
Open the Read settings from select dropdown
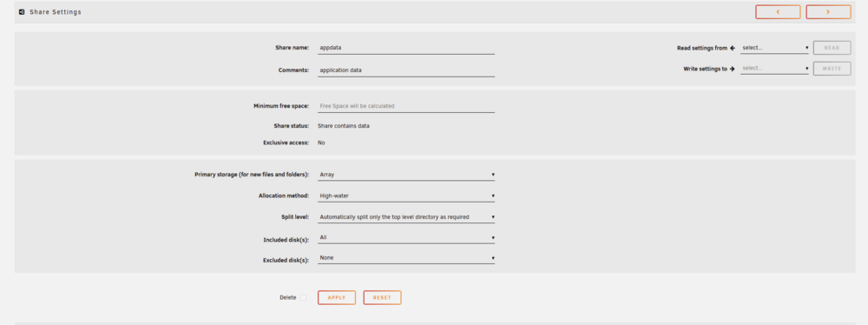tap(774, 48)
